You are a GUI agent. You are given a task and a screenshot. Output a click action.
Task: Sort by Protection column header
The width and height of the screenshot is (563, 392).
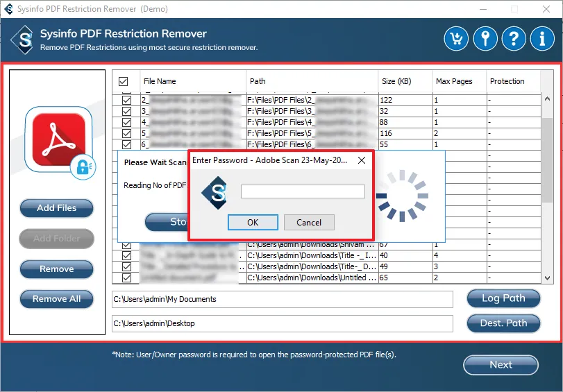pyautogui.click(x=514, y=81)
